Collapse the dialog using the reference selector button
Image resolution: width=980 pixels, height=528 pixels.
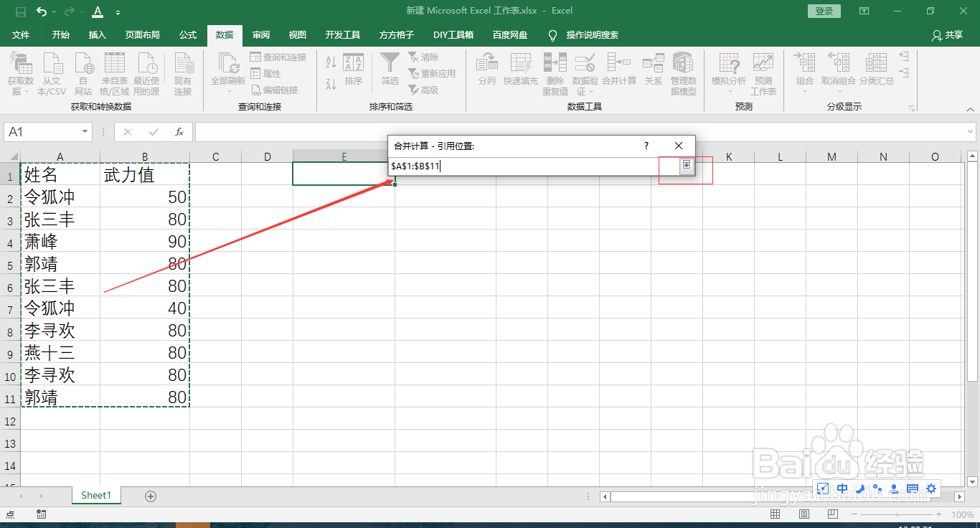pos(687,165)
